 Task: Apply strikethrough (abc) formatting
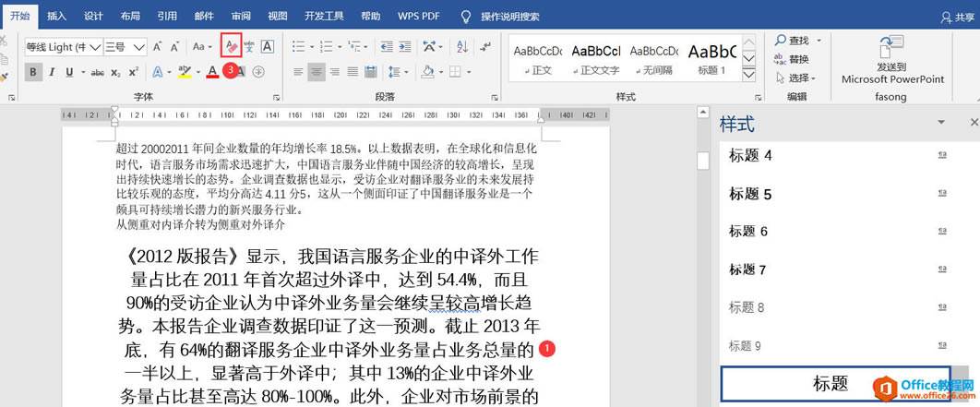pos(98,73)
